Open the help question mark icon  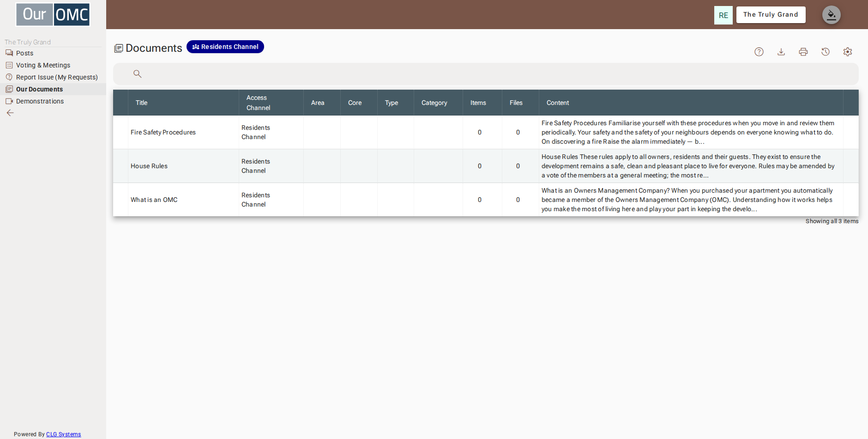tap(759, 52)
